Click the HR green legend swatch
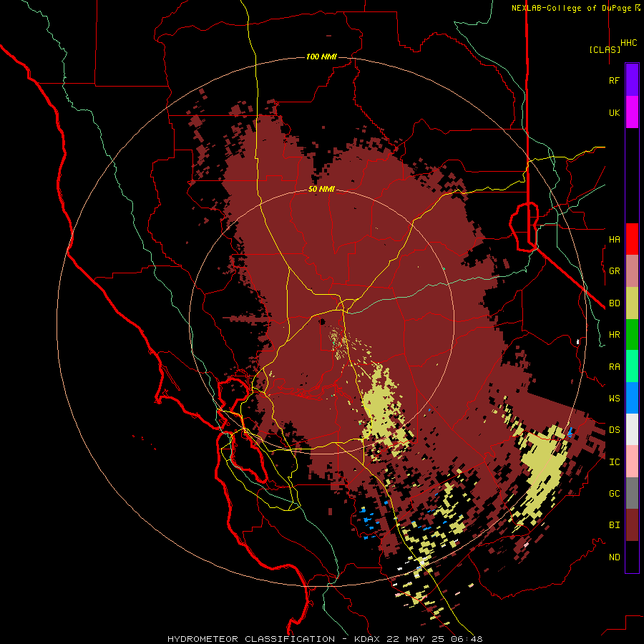The width and height of the screenshot is (644, 644). [x=632, y=335]
